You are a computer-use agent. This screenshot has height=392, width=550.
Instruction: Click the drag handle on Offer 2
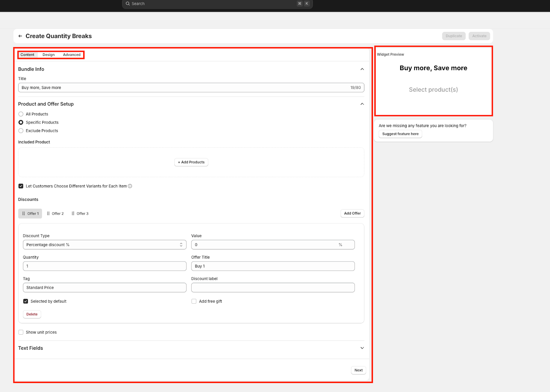(48, 214)
